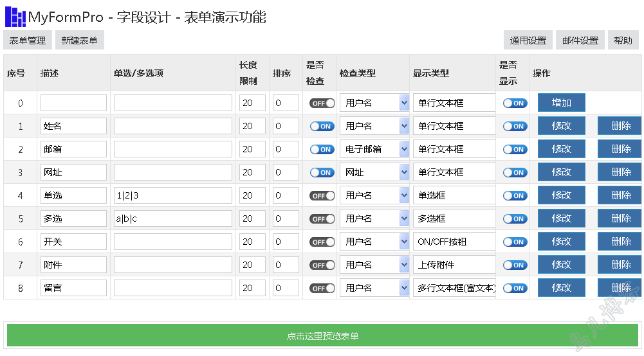This screenshot has width=644, height=356.
Task: Go to 新建表单
Action: [79, 40]
